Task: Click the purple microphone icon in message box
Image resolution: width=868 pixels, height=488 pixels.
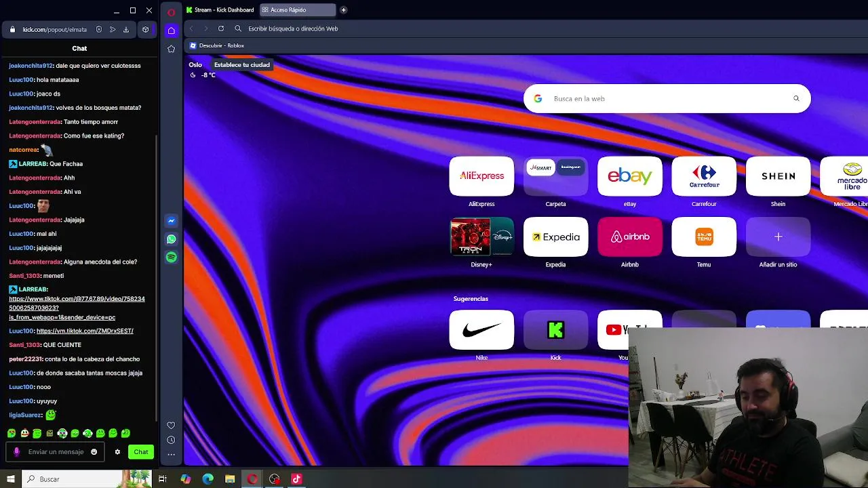Action: (x=17, y=452)
